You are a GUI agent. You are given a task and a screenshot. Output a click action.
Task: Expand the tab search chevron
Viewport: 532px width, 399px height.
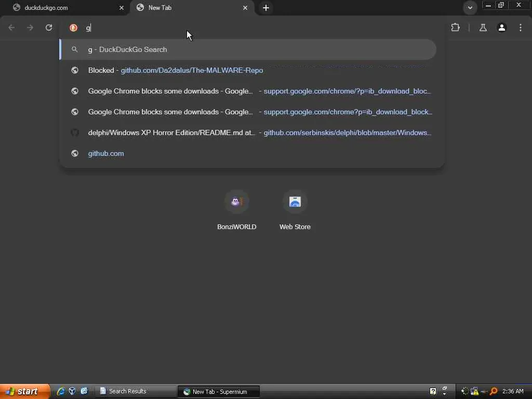click(x=470, y=7)
